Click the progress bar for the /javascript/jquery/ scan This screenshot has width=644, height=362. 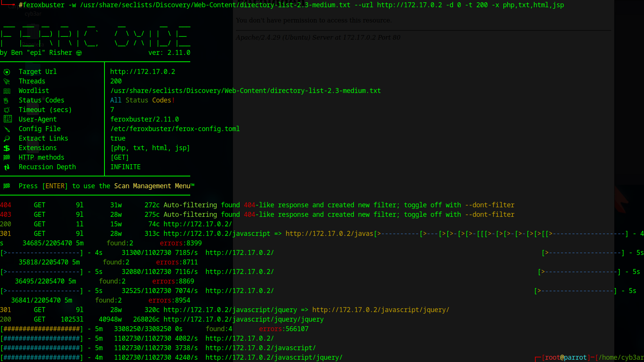[42, 357]
